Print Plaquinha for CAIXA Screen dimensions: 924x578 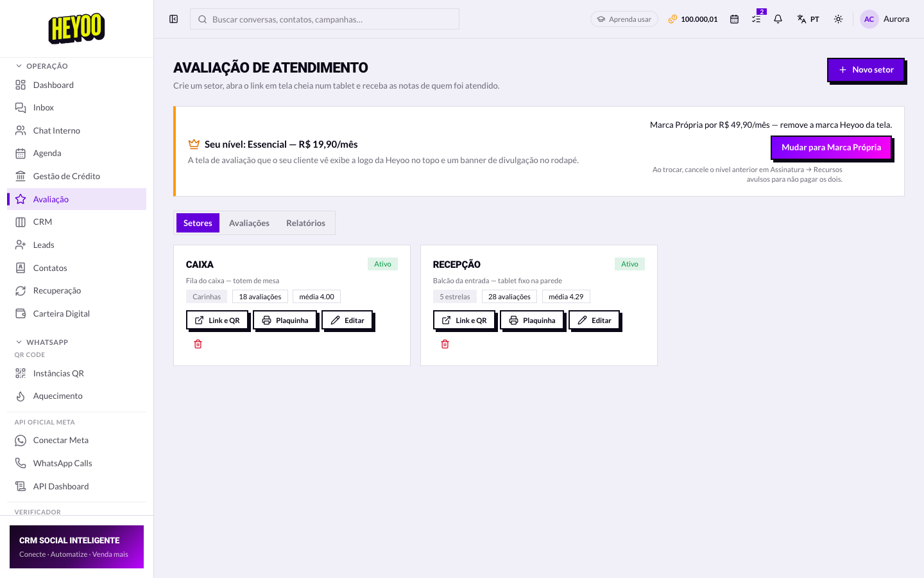coord(285,320)
